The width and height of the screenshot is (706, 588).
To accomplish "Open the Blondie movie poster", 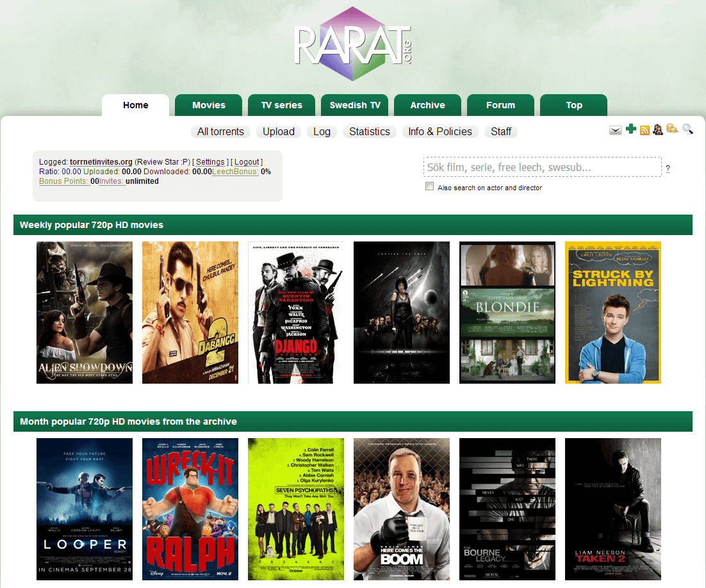I will pos(507,313).
